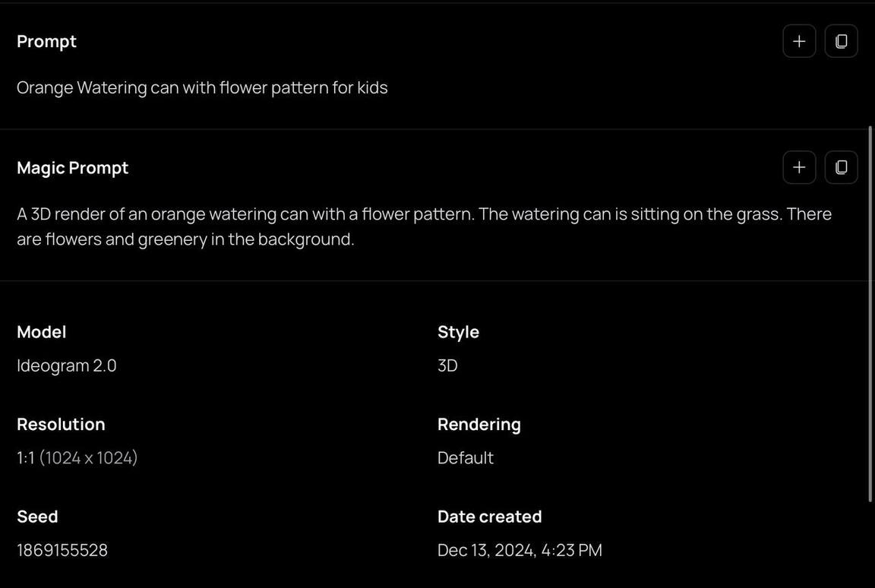This screenshot has width=875, height=588.
Task: Click the Resolution label
Action: click(61, 424)
